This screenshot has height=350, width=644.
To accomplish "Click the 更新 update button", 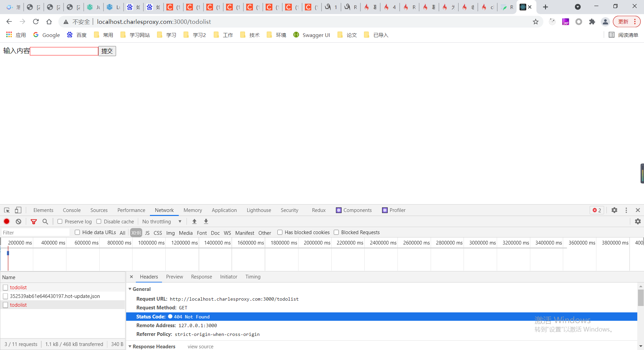I will click(x=627, y=22).
